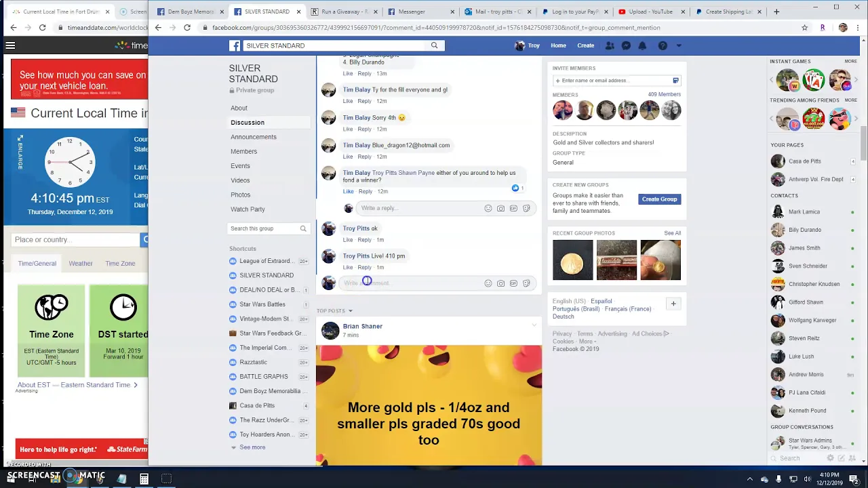Click Home in the Facebook header
This screenshot has width=868, height=488.
[x=558, y=45]
